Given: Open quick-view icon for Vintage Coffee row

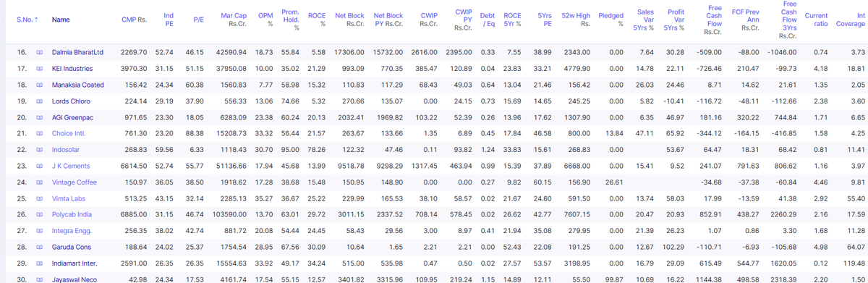Looking at the screenshot, I should 39,182.
